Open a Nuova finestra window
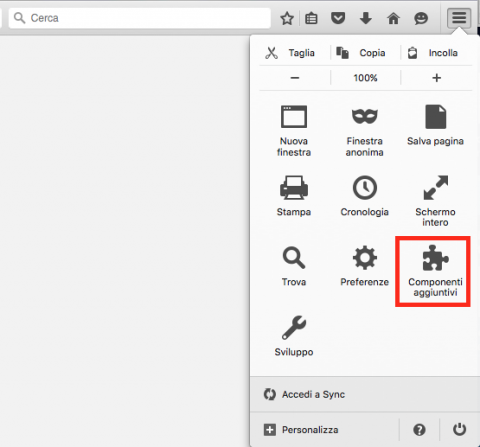Screen dimensions: 480x447 (294, 131)
